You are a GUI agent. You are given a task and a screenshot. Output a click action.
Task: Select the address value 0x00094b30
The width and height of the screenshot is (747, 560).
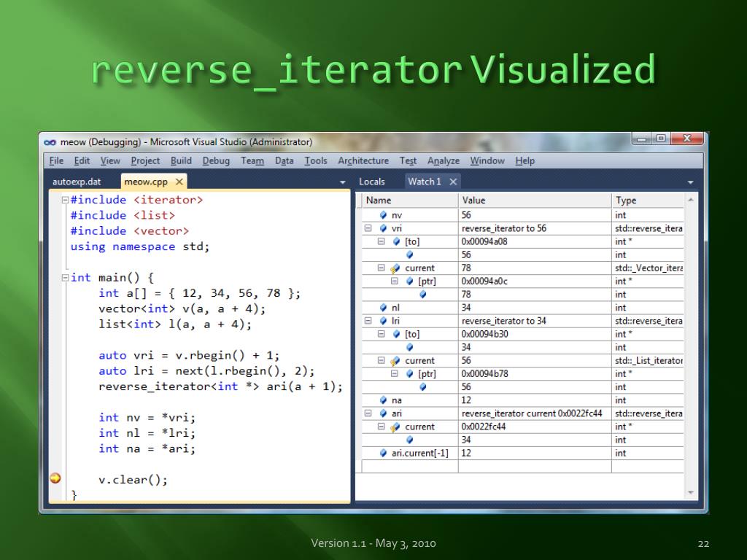pos(484,334)
